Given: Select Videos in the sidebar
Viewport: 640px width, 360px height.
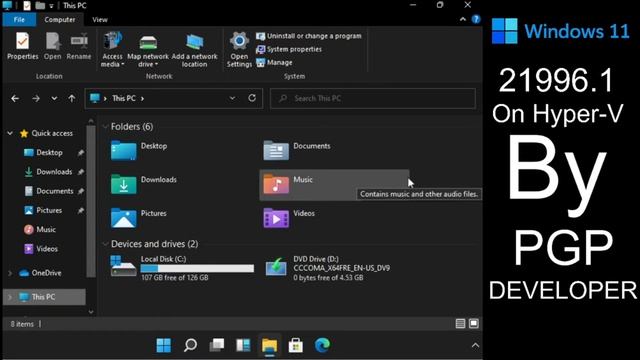Looking at the screenshot, I should point(47,249).
